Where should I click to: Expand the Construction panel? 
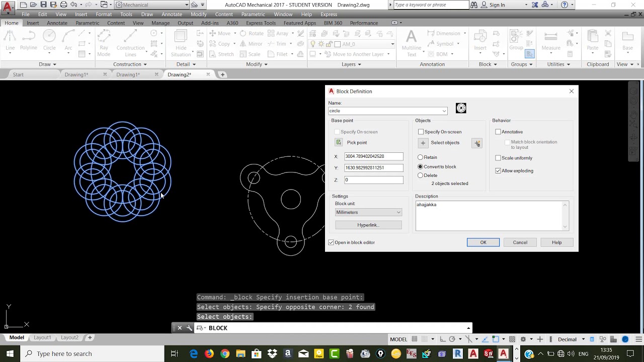click(130, 64)
